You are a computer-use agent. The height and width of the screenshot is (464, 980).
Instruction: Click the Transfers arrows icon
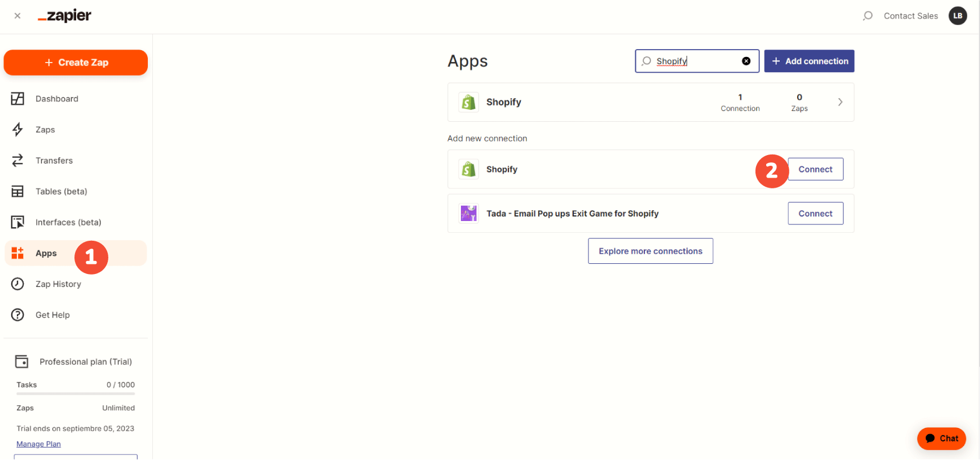point(17,161)
